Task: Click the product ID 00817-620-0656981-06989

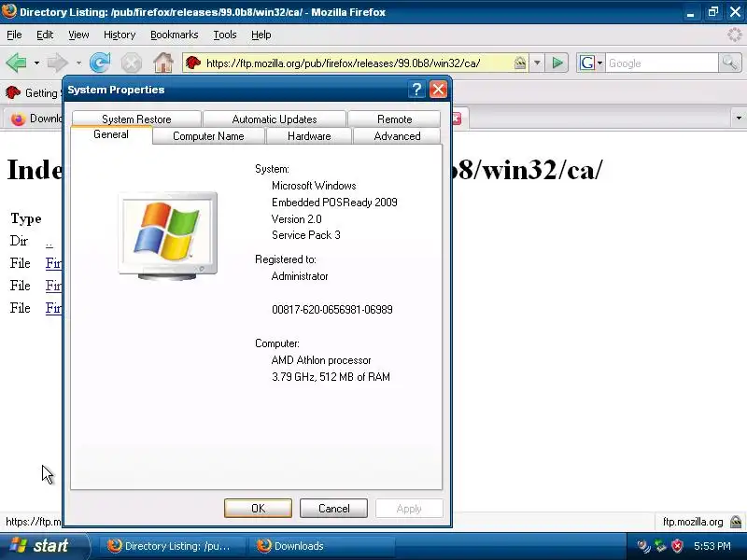Action: point(332,310)
